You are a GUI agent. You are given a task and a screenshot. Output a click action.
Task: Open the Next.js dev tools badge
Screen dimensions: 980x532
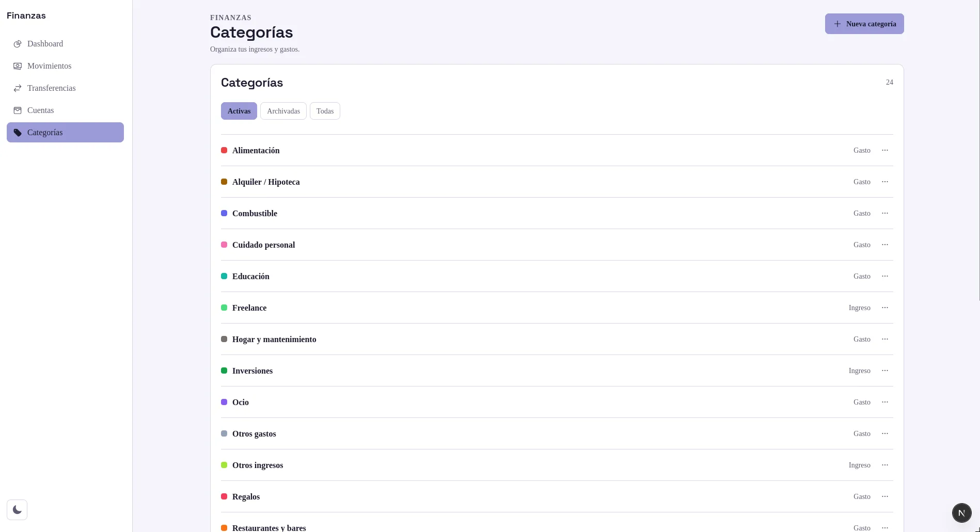pyautogui.click(x=961, y=513)
